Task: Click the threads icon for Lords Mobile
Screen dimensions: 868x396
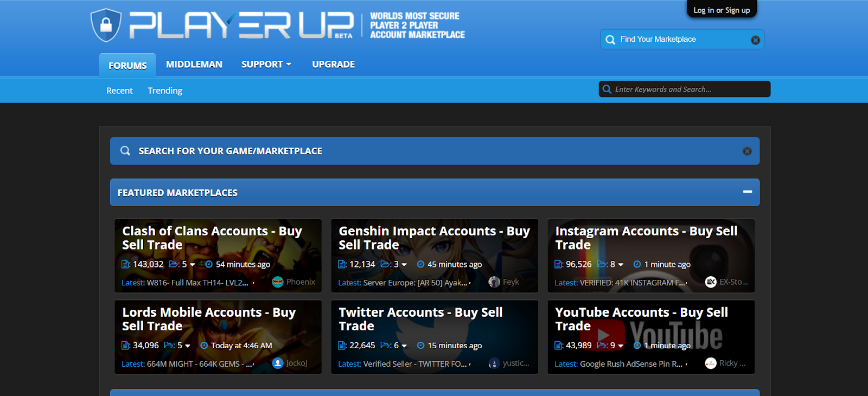Action: (125, 346)
